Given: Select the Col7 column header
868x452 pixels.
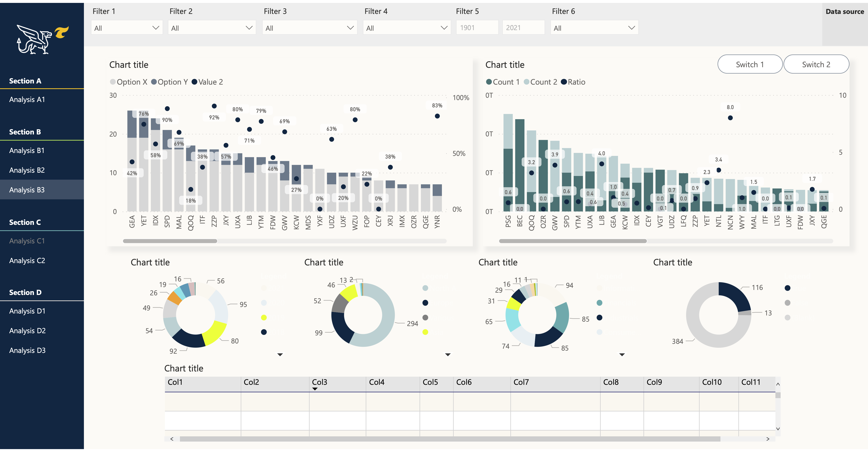Looking at the screenshot, I should (x=521, y=382).
